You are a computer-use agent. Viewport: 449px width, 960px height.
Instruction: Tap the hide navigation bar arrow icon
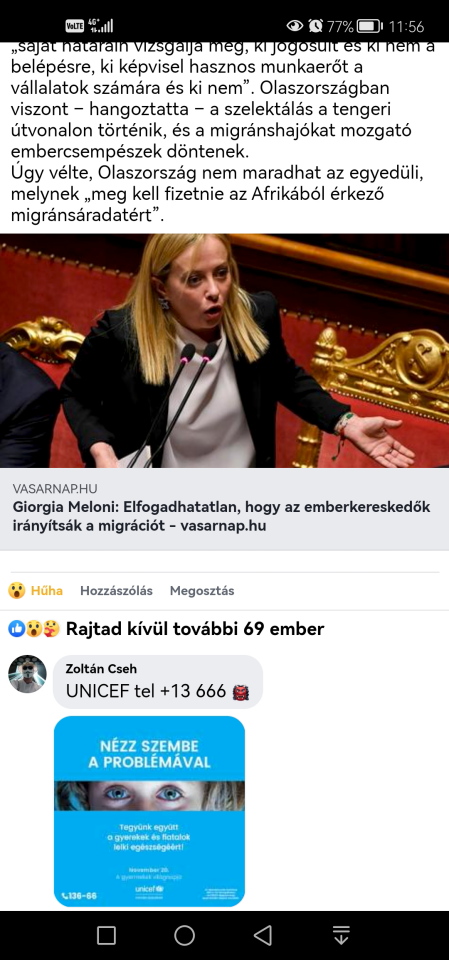pos(341,935)
